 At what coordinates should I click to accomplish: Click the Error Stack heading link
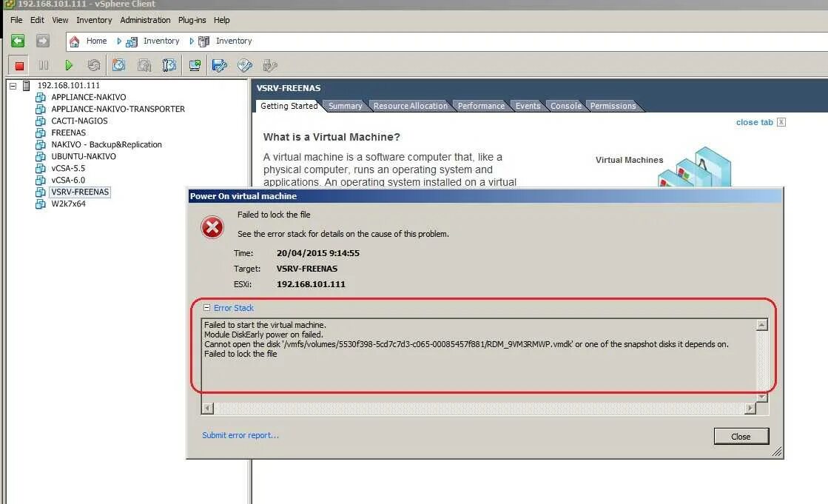(x=233, y=307)
